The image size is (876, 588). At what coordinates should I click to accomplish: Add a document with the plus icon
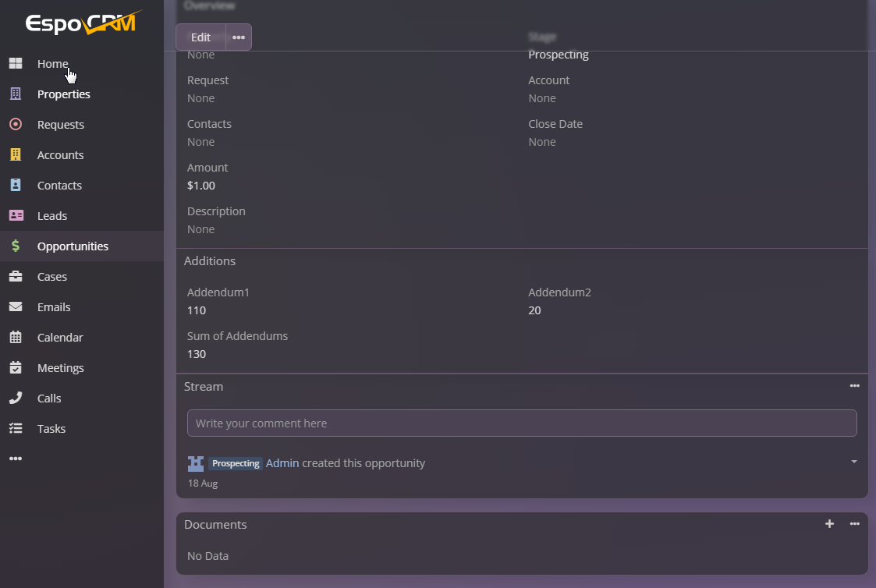(x=830, y=524)
